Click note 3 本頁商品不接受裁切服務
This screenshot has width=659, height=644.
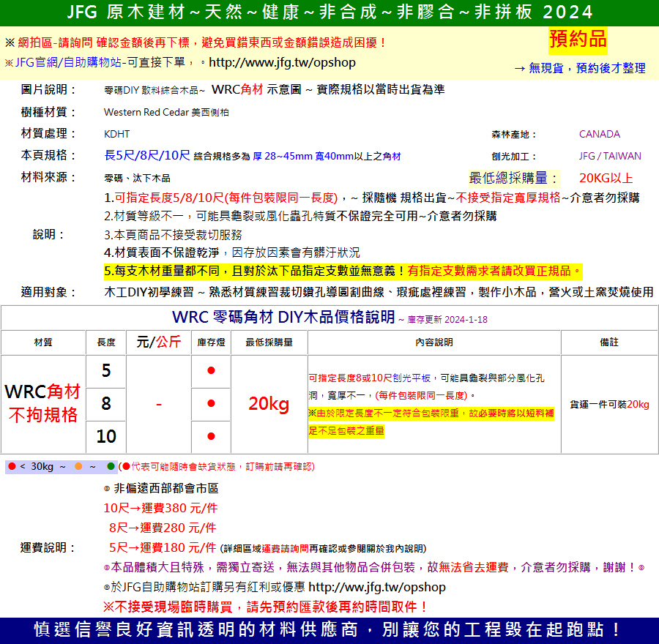pyautogui.click(x=173, y=235)
